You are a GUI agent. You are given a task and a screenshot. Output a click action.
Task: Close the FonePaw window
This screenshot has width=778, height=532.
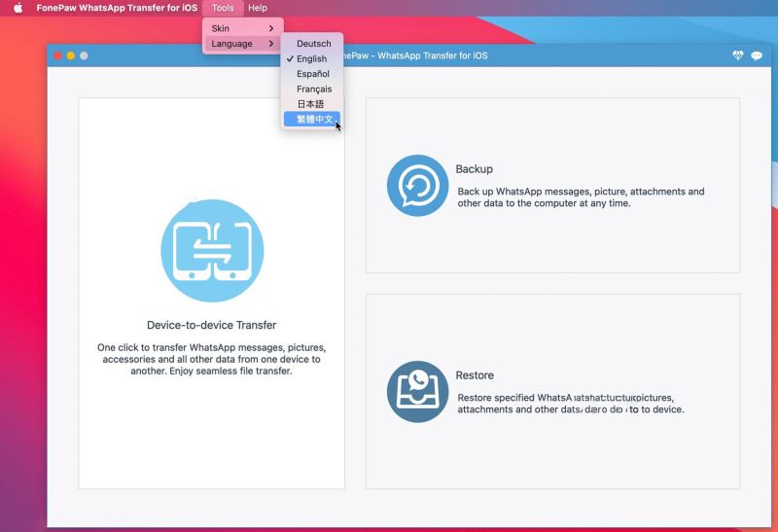click(x=58, y=55)
